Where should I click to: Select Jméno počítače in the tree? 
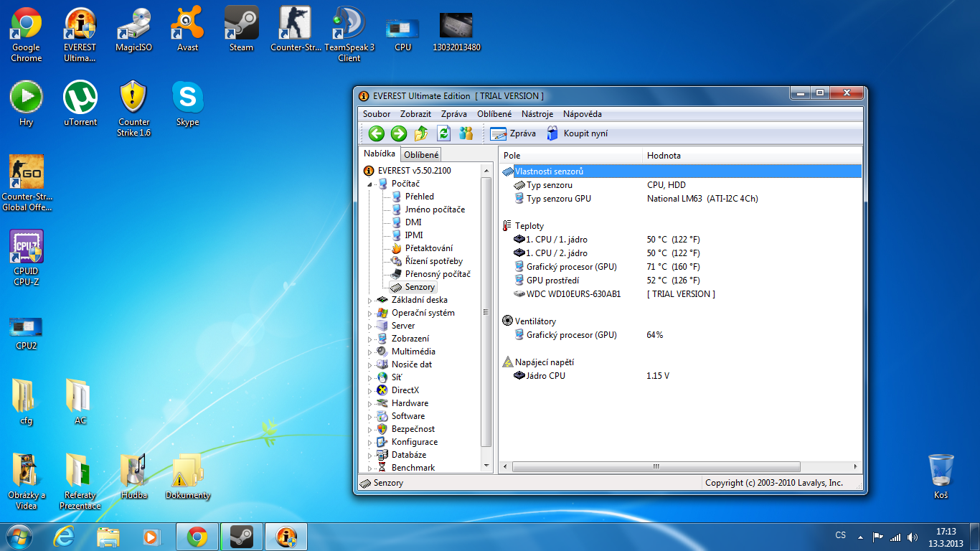[x=435, y=209]
